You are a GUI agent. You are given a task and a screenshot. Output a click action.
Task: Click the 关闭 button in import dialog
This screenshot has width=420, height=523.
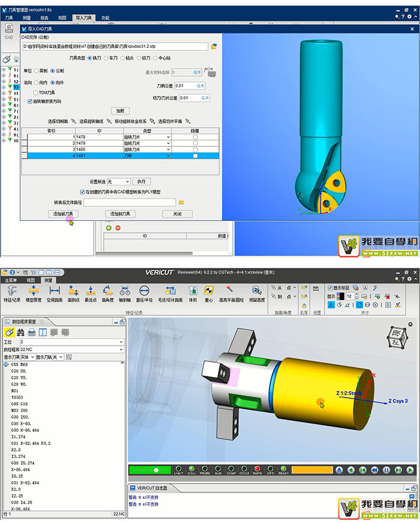coord(178,214)
